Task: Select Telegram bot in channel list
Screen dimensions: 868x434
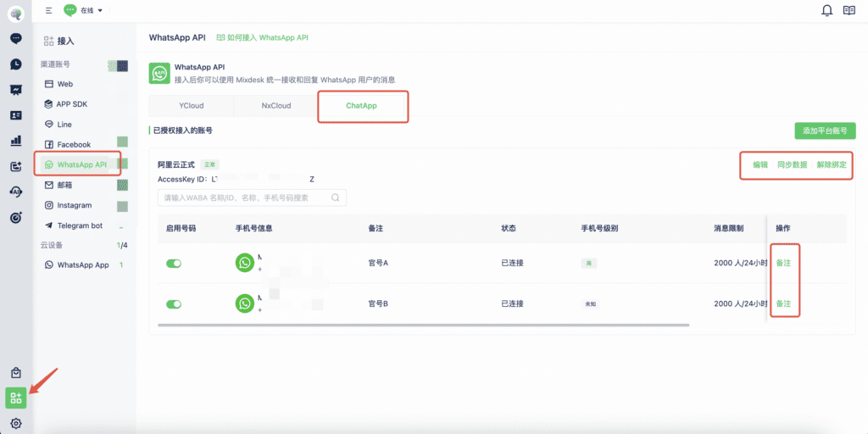Action: [x=79, y=225]
